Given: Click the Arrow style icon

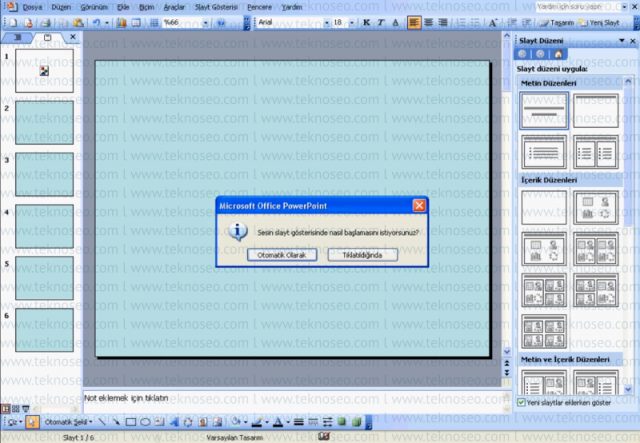Looking at the screenshot, I should [x=327, y=422].
